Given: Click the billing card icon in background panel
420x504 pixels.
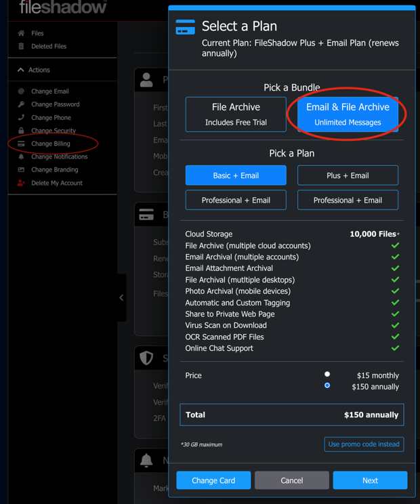Looking at the screenshot, I should 146,214.
